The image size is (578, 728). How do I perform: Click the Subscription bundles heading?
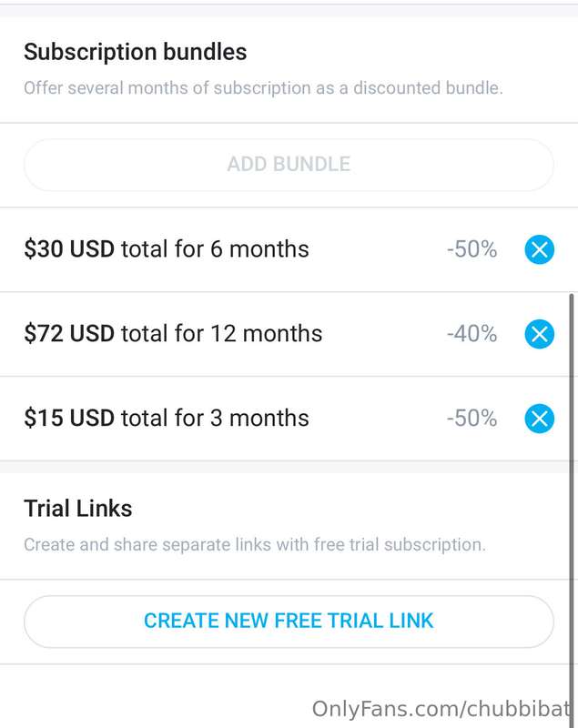(x=135, y=52)
